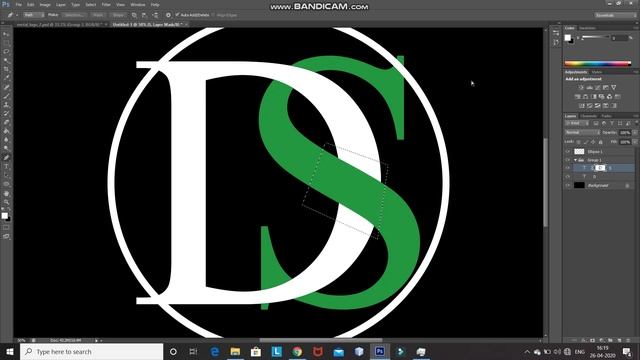Change the screen mode

click(x=6, y=236)
